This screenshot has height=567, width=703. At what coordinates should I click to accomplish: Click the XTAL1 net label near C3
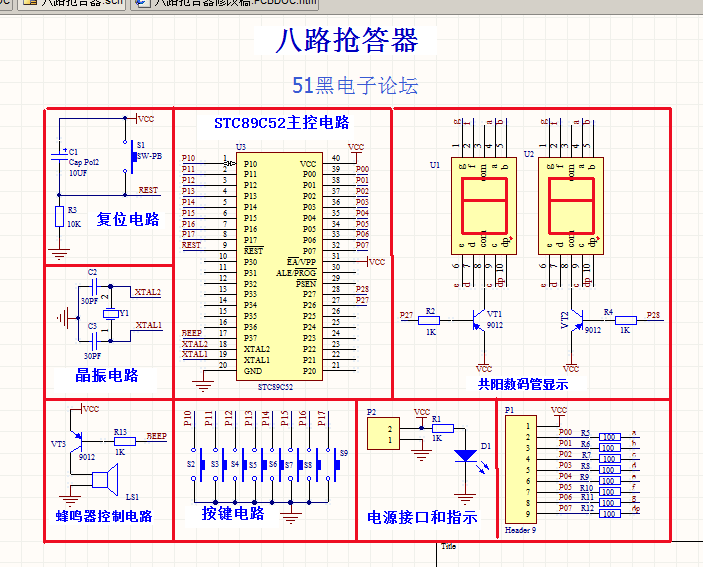coord(149,325)
